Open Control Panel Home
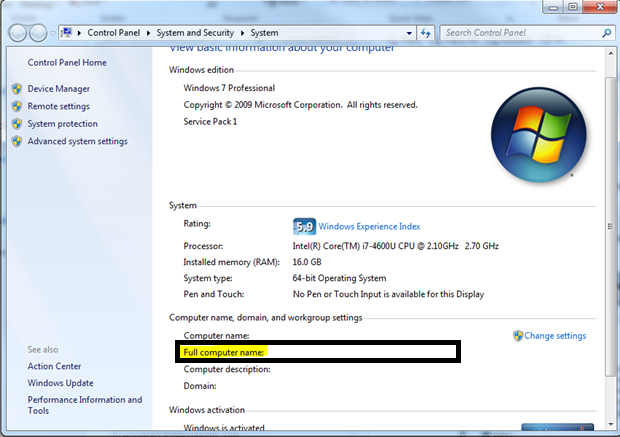 [x=67, y=62]
